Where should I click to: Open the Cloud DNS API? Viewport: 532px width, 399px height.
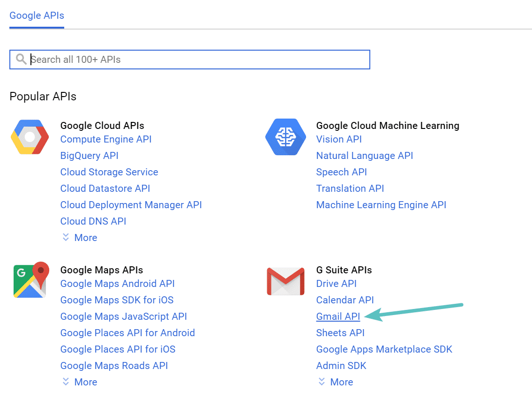click(x=93, y=221)
